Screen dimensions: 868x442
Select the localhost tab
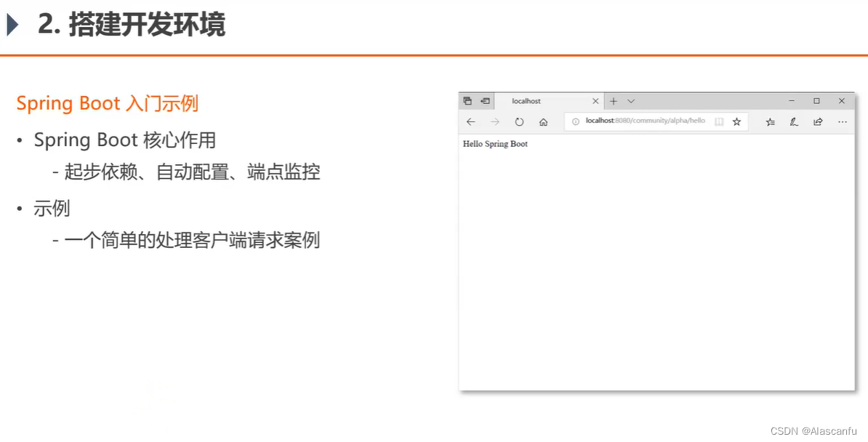click(x=549, y=101)
